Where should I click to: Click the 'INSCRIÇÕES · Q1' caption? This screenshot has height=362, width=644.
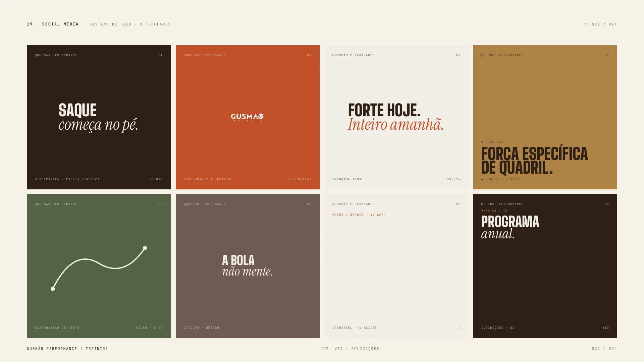click(498, 328)
